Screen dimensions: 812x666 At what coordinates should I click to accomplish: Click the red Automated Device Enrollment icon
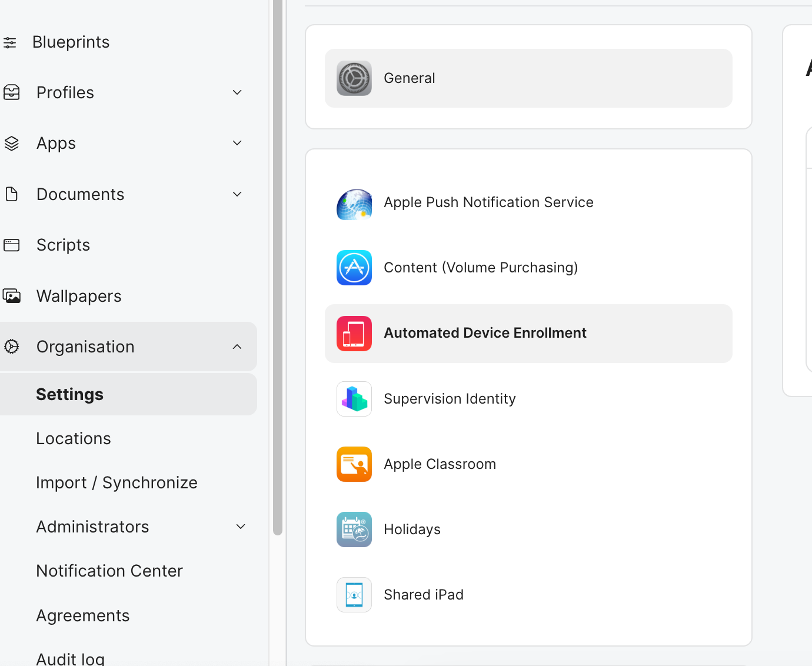click(354, 334)
